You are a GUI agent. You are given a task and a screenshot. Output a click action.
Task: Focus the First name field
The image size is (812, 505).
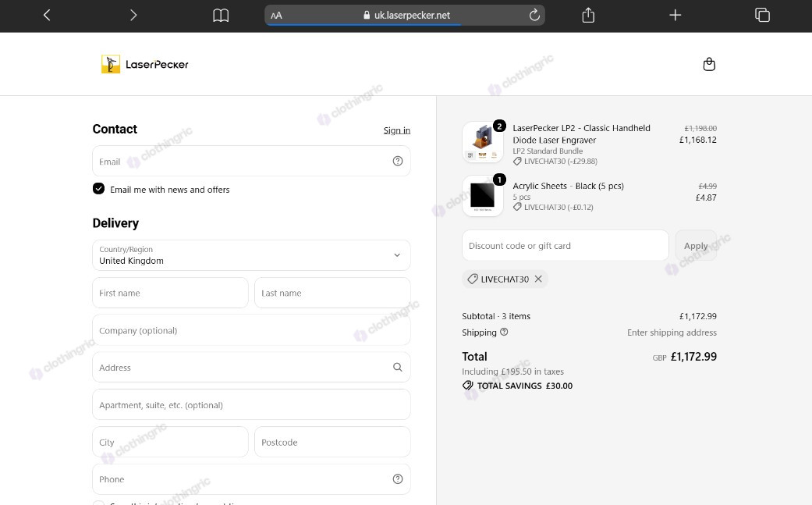point(170,293)
